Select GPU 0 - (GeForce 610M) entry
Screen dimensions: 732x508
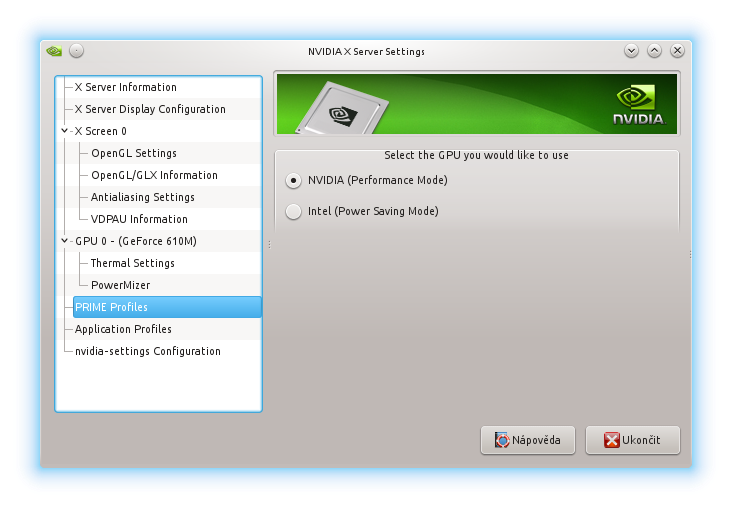coord(136,241)
